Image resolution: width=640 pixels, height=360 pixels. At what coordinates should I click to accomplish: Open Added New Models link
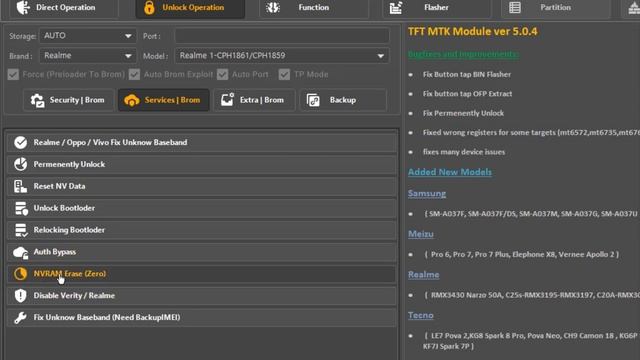450,172
